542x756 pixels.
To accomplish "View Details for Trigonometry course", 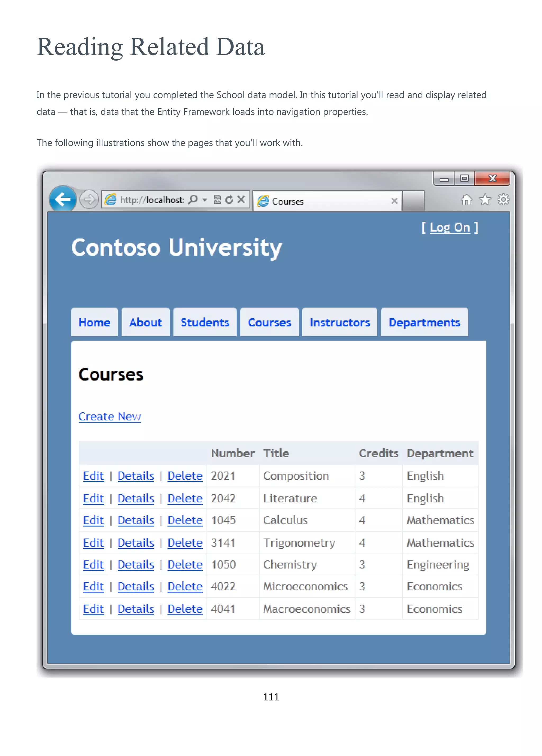I will coord(136,543).
